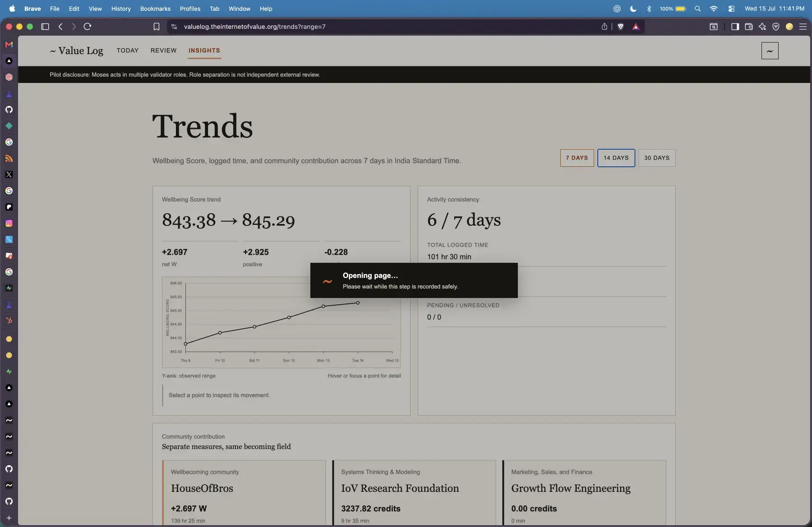
Task: Open the ChatGPT menu bar icon
Action: pyautogui.click(x=617, y=9)
